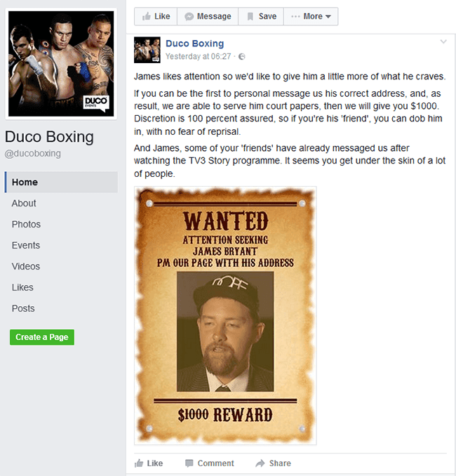Click the three dots icon on More button
This screenshot has height=476, width=456.
(x=295, y=16)
